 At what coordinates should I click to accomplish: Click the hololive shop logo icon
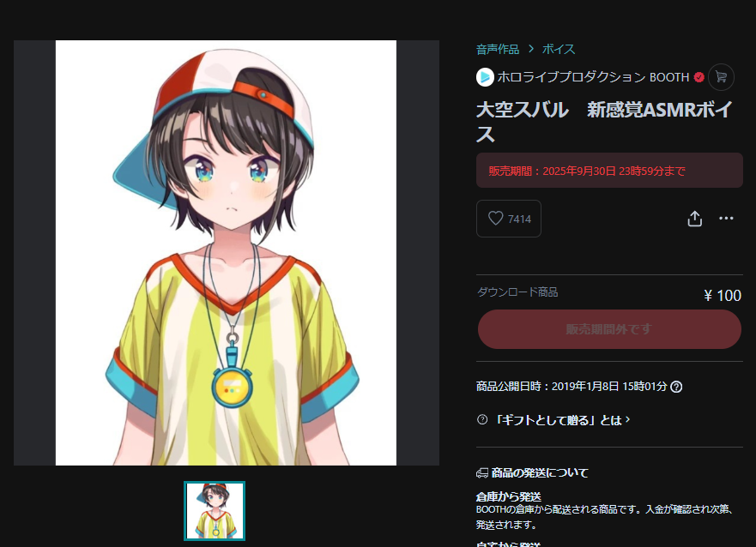point(485,77)
